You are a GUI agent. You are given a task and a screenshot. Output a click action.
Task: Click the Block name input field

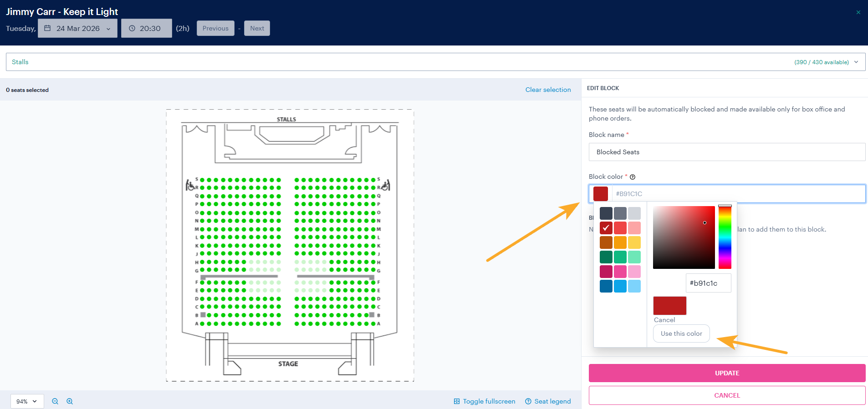tap(727, 152)
